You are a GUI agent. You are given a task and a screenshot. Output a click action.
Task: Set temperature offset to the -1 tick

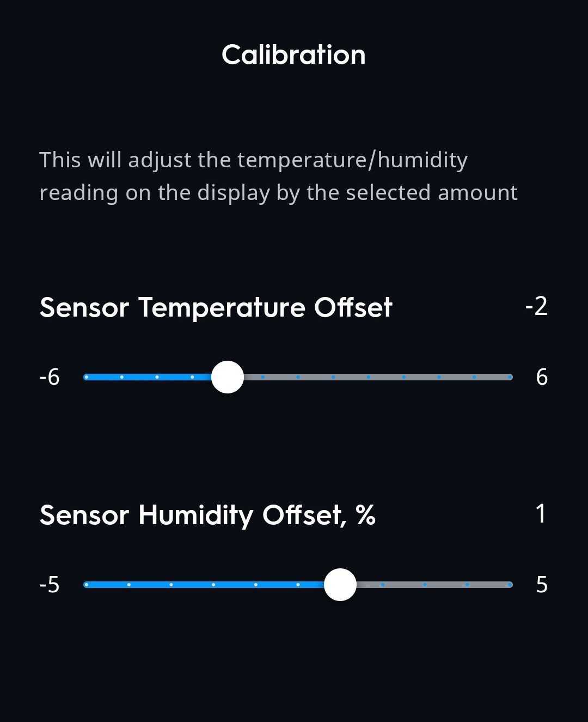click(262, 377)
